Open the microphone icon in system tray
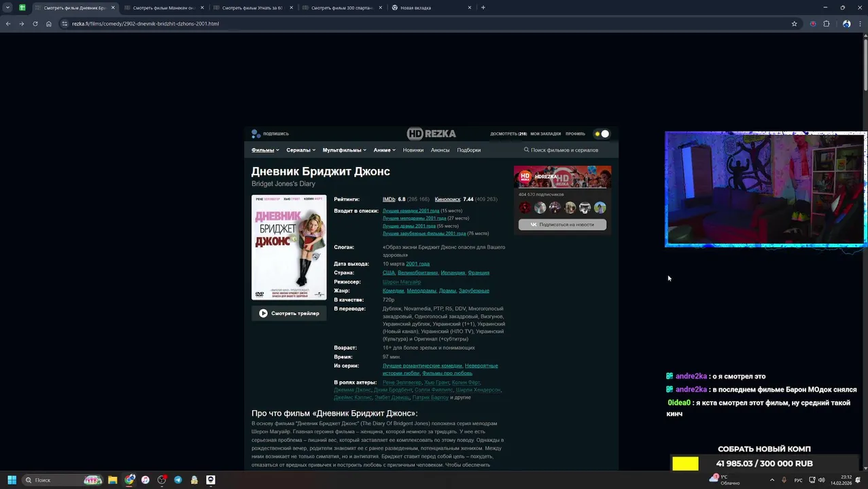The height and width of the screenshot is (489, 868). 784,480
